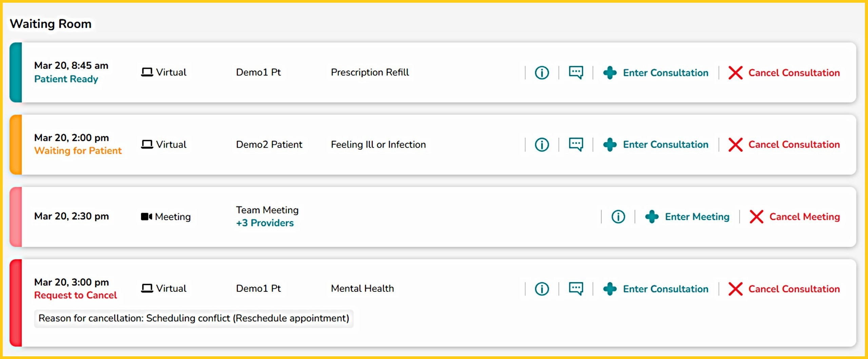This screenshot has width=868, height=359.
Task: Cancel Consultation for Feeling Ill or Infection
Action: (793, 145)
